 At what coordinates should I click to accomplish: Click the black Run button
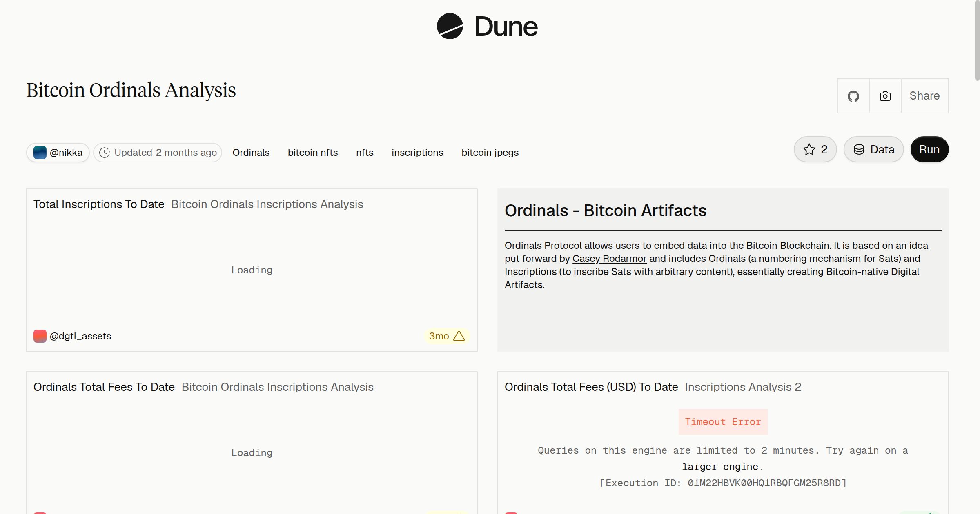(929, 149)
